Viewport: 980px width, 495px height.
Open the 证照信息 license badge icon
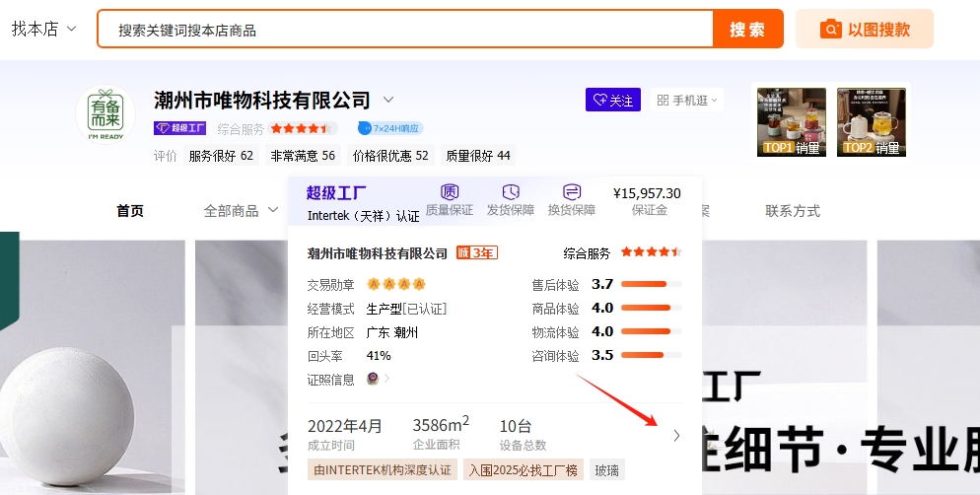coord(373,379)
